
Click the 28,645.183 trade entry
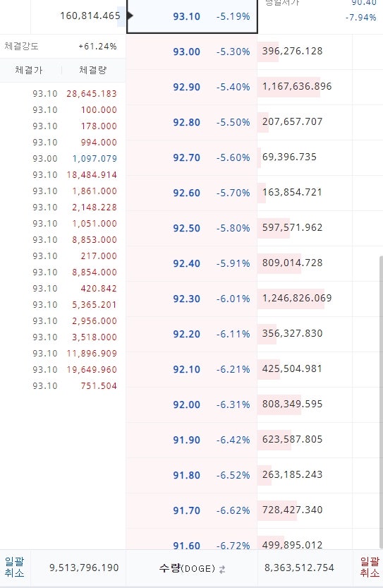92,94
